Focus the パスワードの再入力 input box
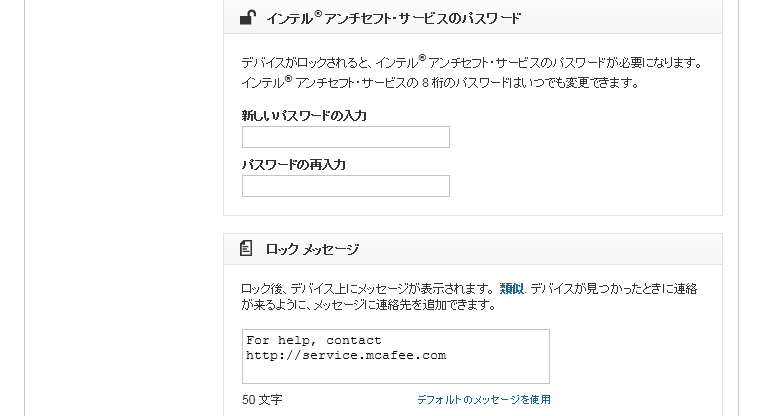The width and height of the screenshot is (763, 416). coord(345,186)
